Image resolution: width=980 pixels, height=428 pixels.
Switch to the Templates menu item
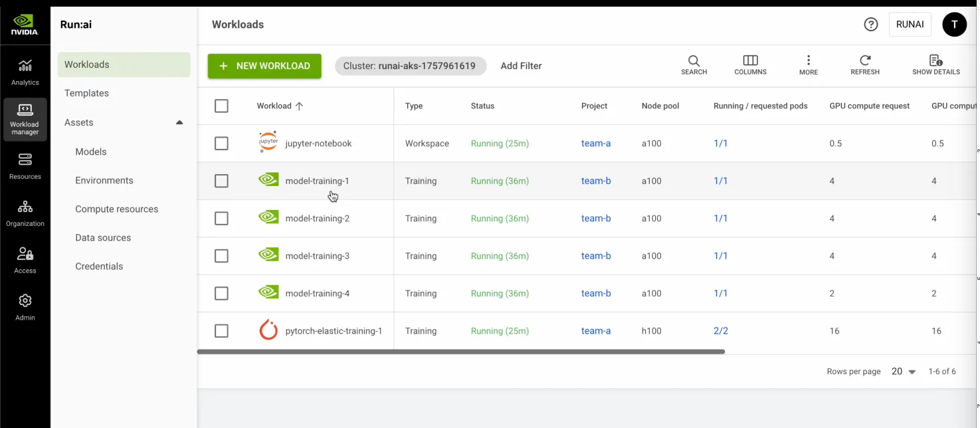click(x=87, y=93)
